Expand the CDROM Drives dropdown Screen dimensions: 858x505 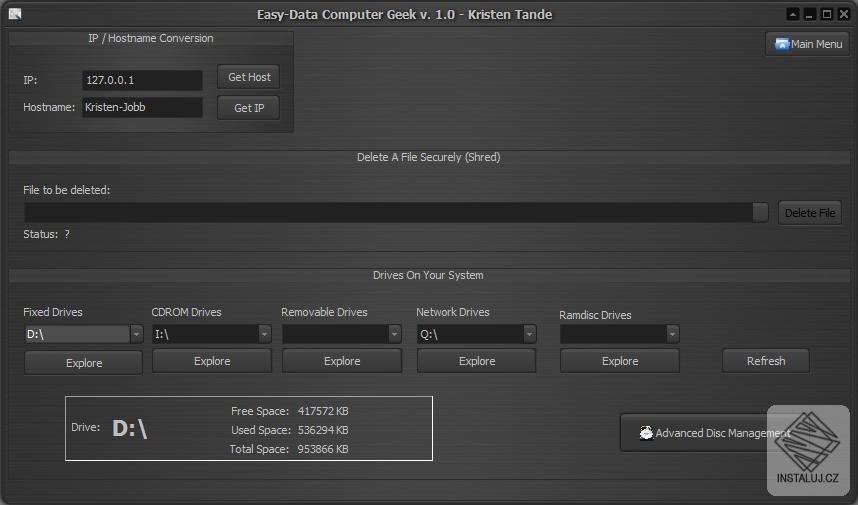264,334
